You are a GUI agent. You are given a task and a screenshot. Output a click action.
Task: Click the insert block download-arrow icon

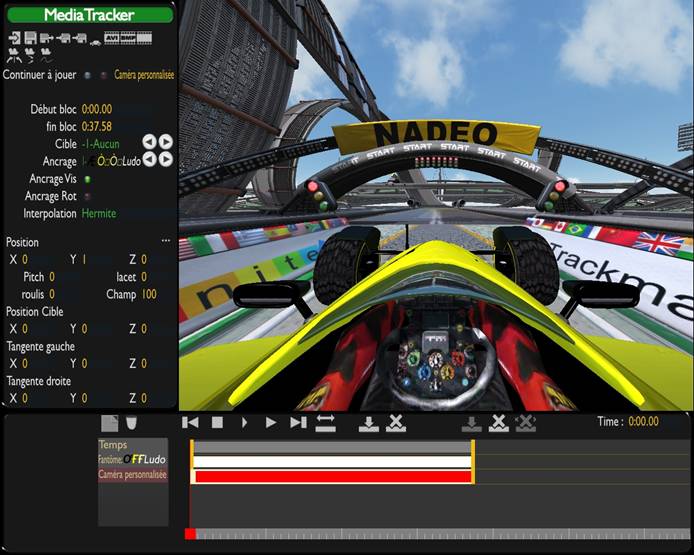coord(369,424)
